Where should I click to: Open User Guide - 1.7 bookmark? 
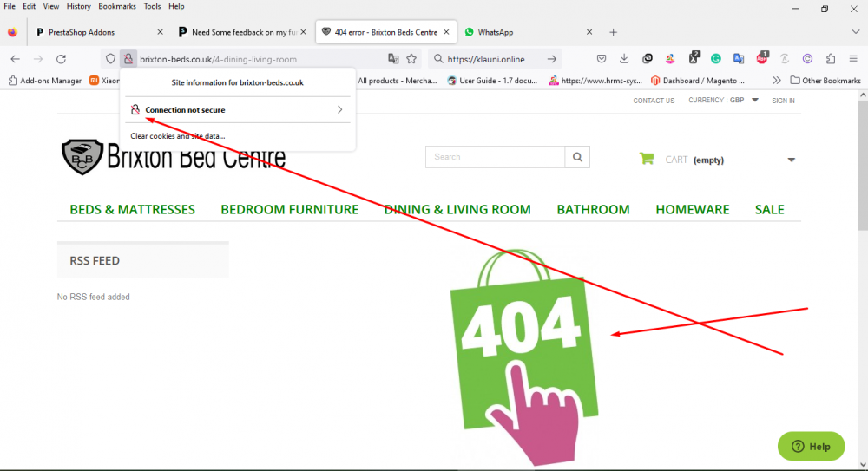[492, 81]
